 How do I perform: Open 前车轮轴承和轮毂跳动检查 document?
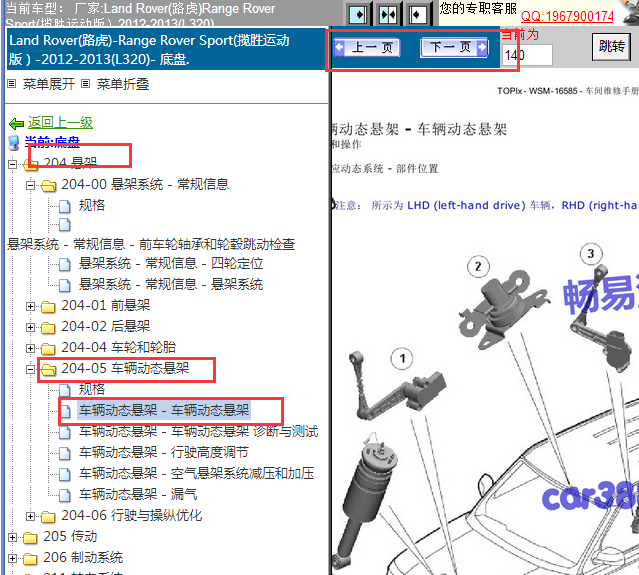[x=151, y=244]
